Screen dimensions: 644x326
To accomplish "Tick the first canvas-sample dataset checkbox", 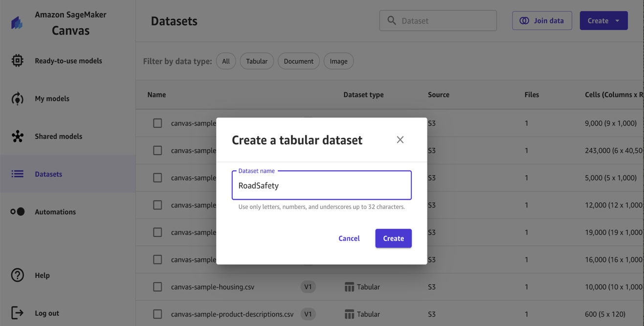I will (x=157, y=123).
